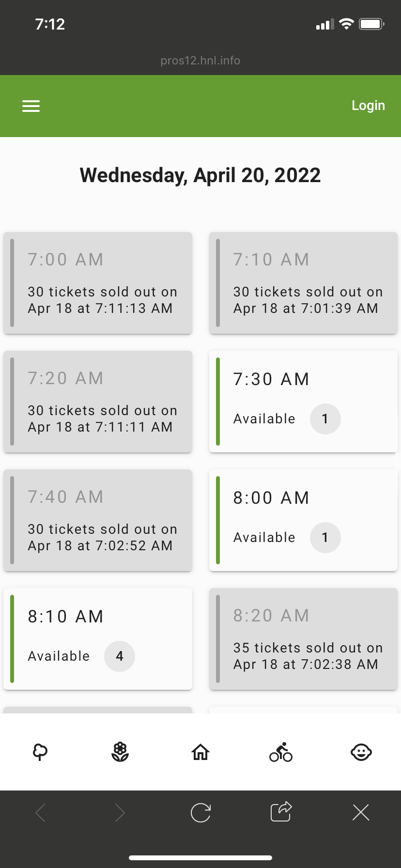The image size is (401, 868).
Task: Tap the tree icon in bottom navigation
Action: [40, 752]
